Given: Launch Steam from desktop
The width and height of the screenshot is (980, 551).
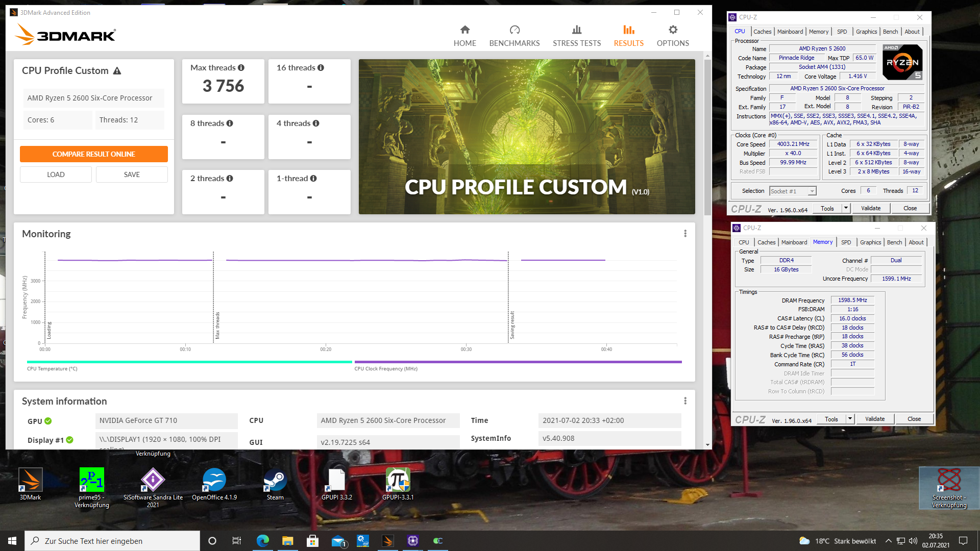Looking at the screenshot, I should click(x=275, y=484).
